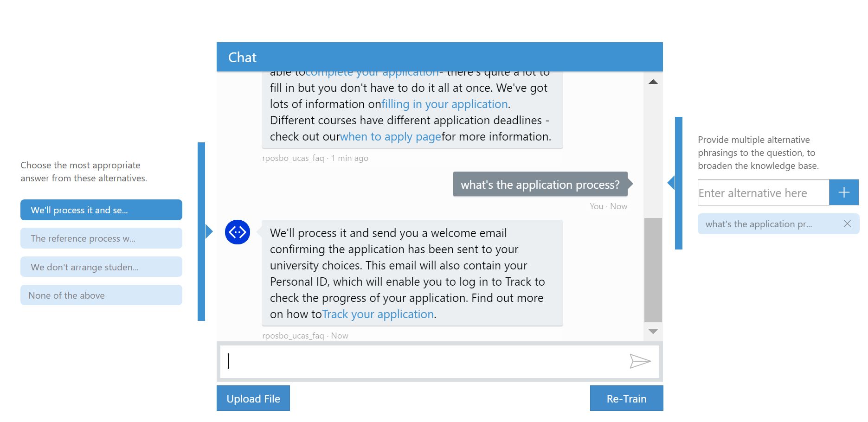868x422 pixels.
Task: Collapse the left panel arrow
Action: pyautogui.click(x=209, y=231)
